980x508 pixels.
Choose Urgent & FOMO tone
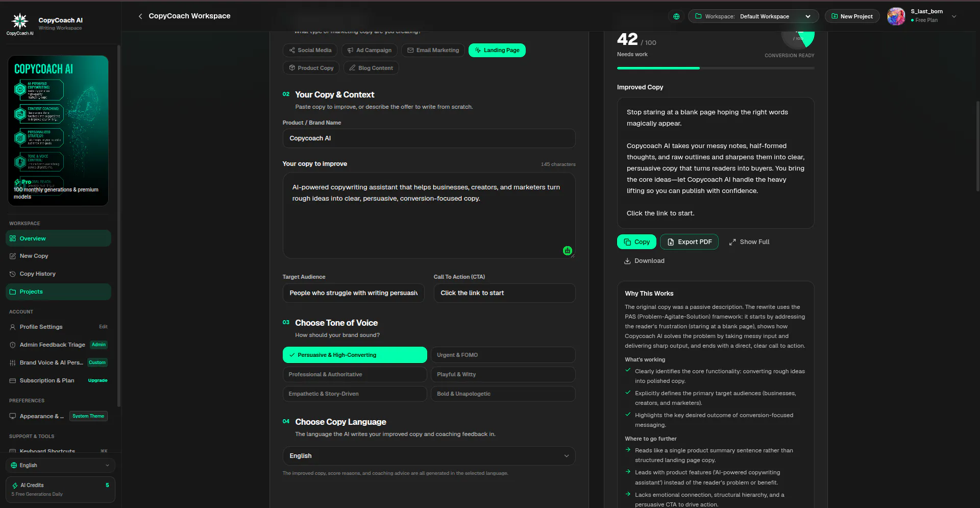pyautogui.click(x=503, y=355)
